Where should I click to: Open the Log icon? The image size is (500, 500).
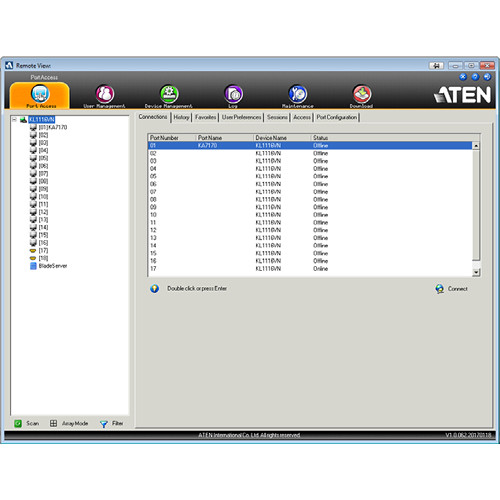coord(233,94)
